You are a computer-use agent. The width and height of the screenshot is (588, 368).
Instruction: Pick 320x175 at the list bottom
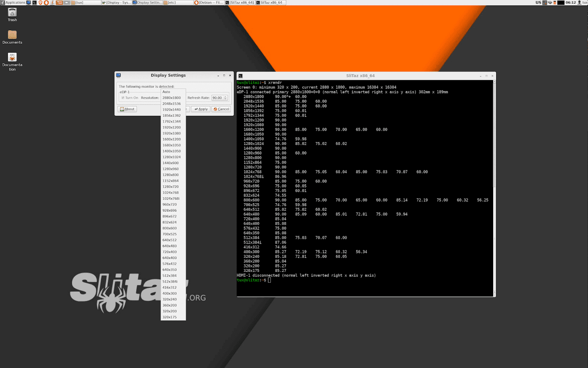(x=173, y=317)
